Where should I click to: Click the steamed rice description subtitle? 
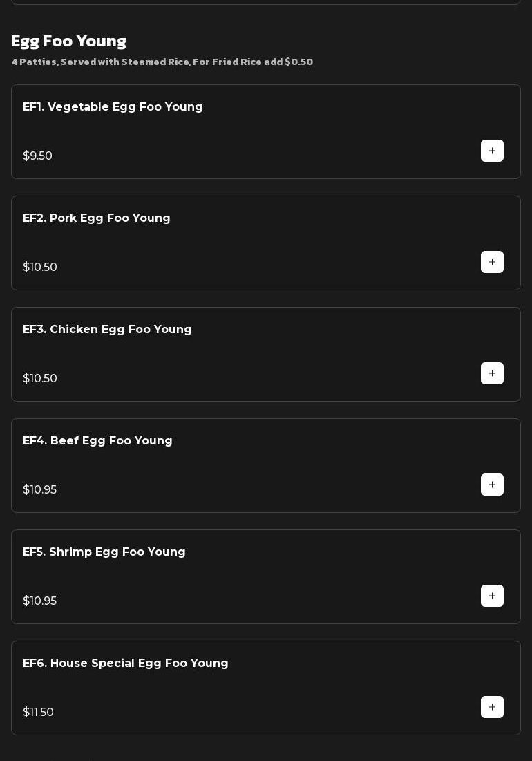click(162, 62)
